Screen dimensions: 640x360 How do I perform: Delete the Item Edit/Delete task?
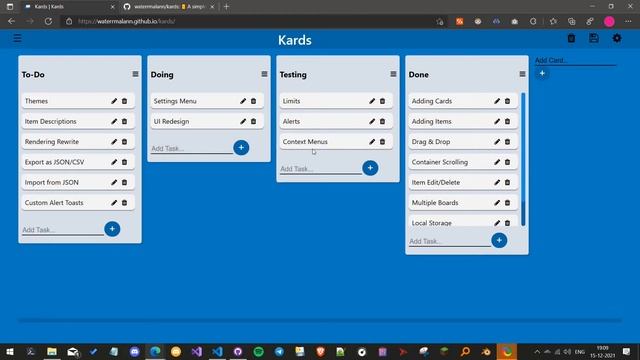(x=507, y=182)
